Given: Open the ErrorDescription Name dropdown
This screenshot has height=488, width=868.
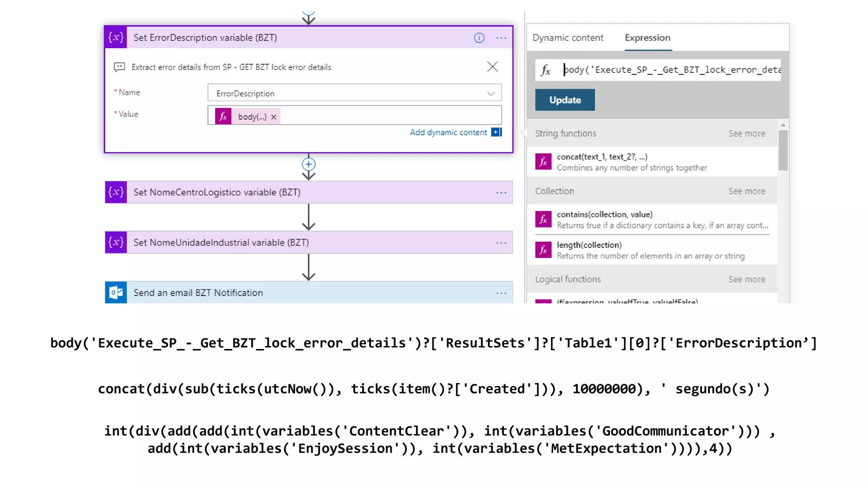Looking at the screenshot, I should click(491, 94).
